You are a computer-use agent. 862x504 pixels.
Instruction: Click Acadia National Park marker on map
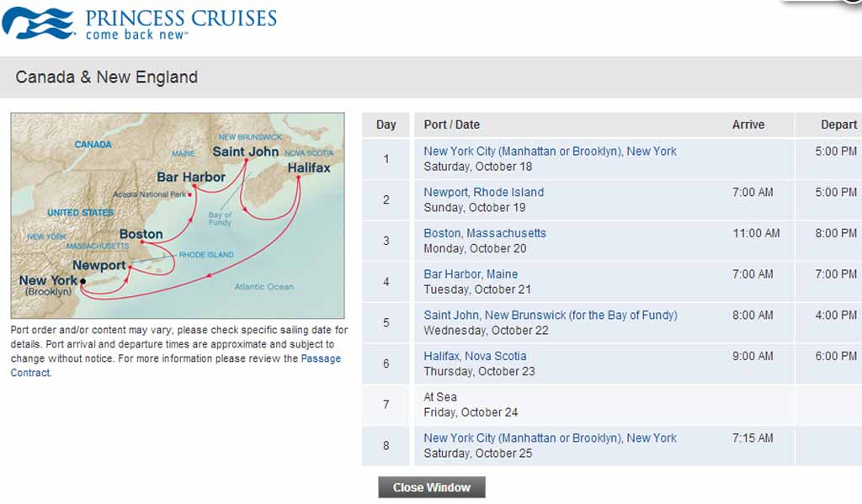(189, 194)
